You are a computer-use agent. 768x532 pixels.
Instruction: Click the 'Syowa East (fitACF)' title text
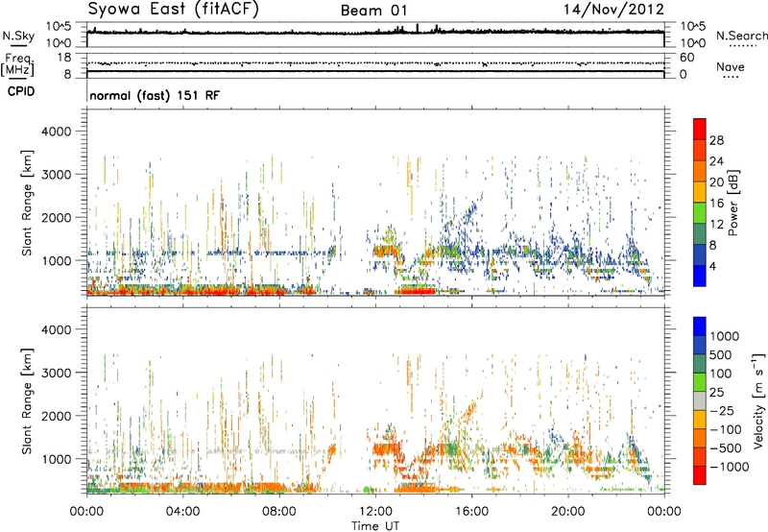point(173,9)
